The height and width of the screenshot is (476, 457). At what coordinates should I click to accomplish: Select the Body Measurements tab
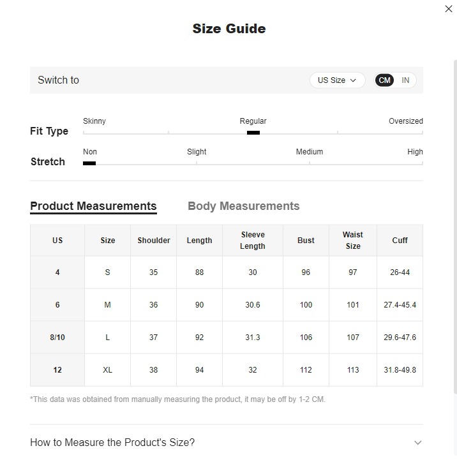pyautogui.click(x=243, y=206)
